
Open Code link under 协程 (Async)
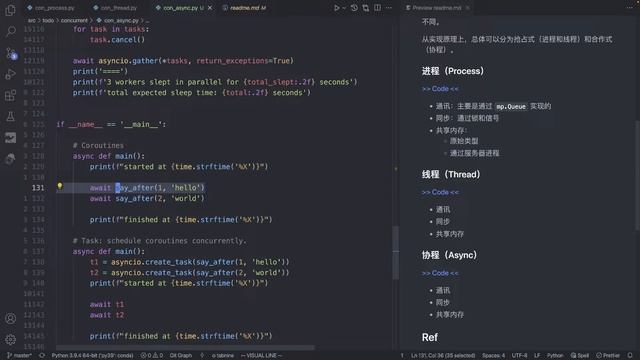[440, 273]
